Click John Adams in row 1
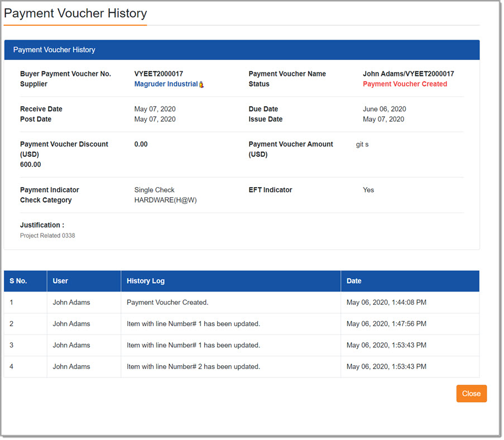Image resolution: width=504 pixels, height=440 pixels. [x=71, y=302]
